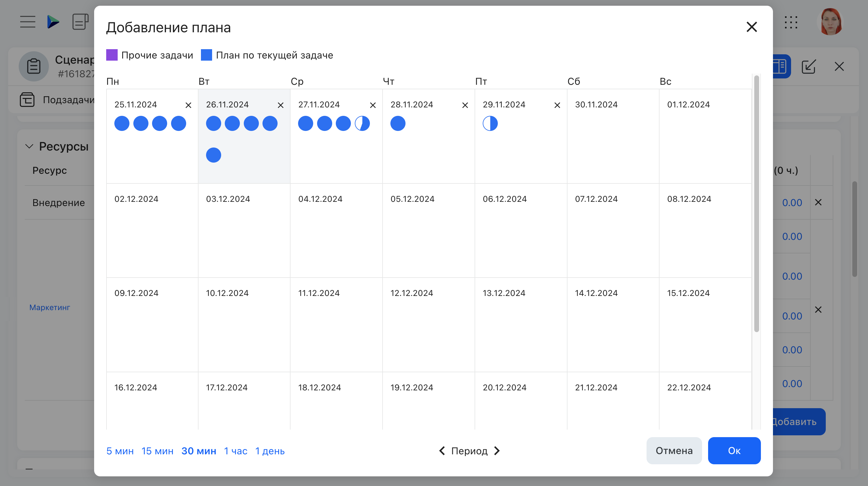Close the Добавление плана dialog

[x=752, y=27]
